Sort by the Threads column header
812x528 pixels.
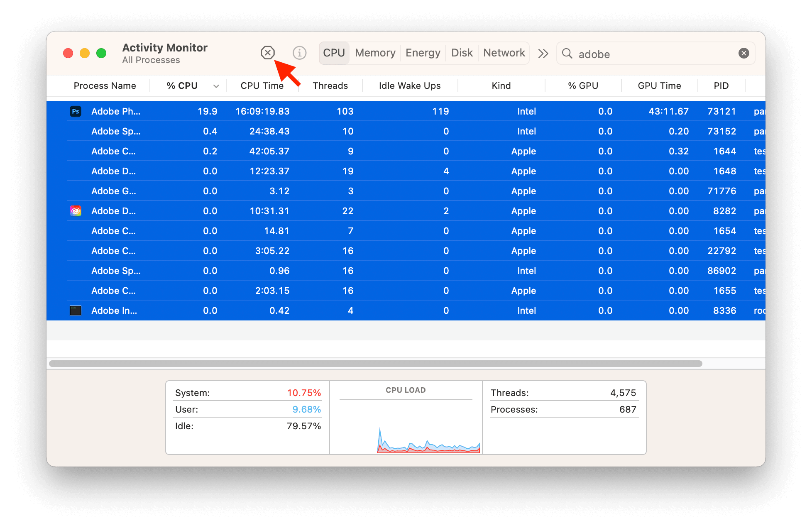tap(330, 86)
